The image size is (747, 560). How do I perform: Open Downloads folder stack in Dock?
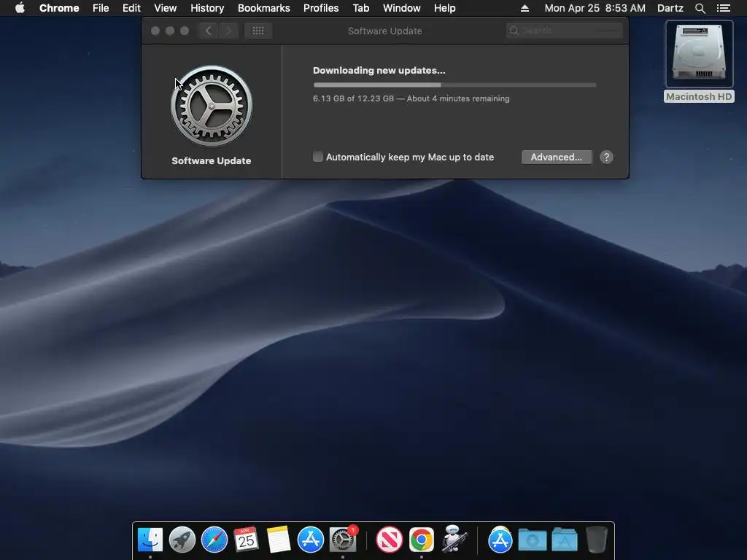point(532,540)
